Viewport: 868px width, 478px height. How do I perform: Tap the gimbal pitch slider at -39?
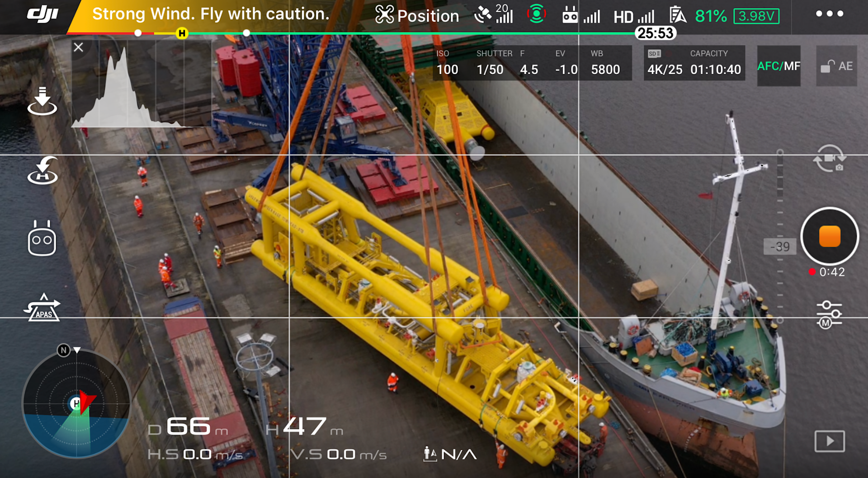click(780, 246)
